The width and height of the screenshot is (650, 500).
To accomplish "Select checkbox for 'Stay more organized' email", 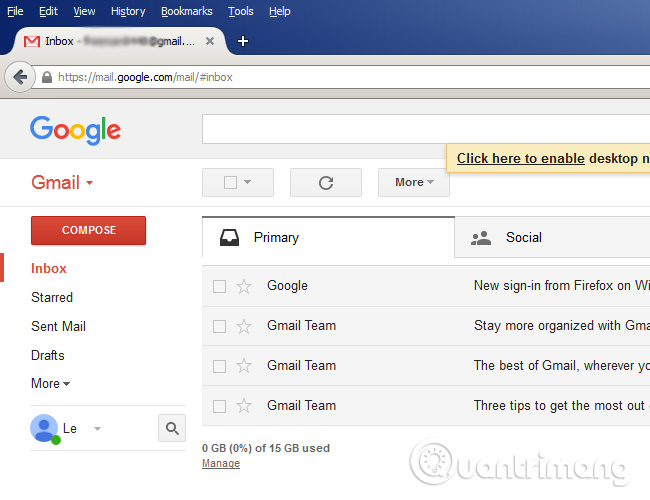I will 219,326.
